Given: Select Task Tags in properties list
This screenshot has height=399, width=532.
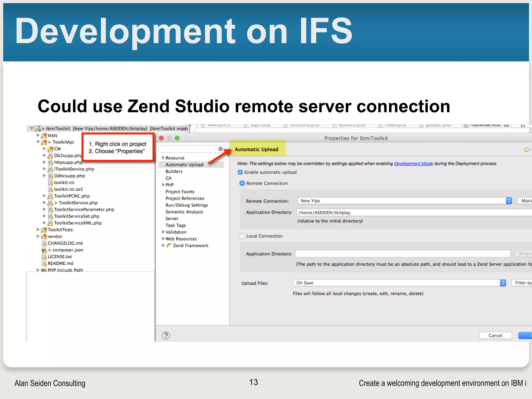Looking at the screenshot, I should point(176,225).
